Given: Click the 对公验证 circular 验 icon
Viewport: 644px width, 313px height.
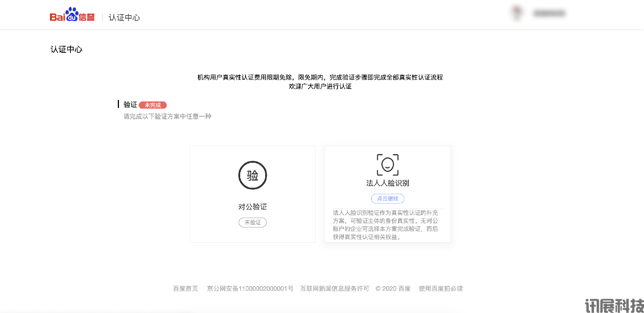Looking at the screenshot, I should 253,175.
